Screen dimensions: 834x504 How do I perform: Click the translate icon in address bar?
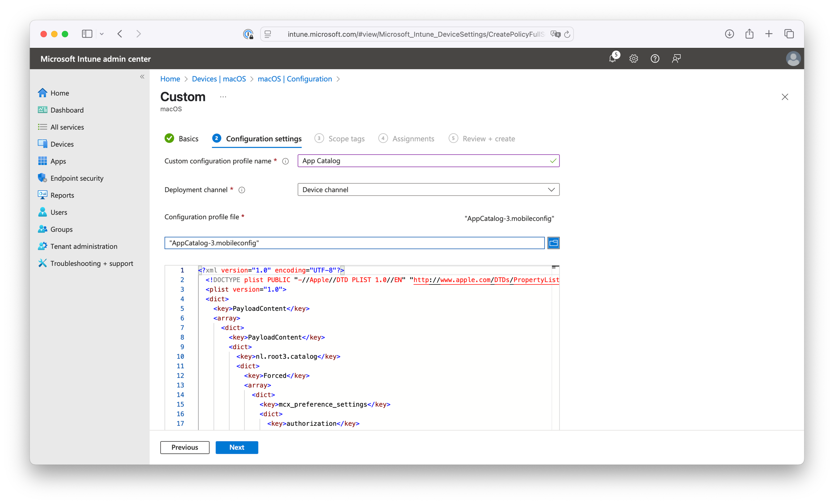pyautogui.click(x=555, y=34)
